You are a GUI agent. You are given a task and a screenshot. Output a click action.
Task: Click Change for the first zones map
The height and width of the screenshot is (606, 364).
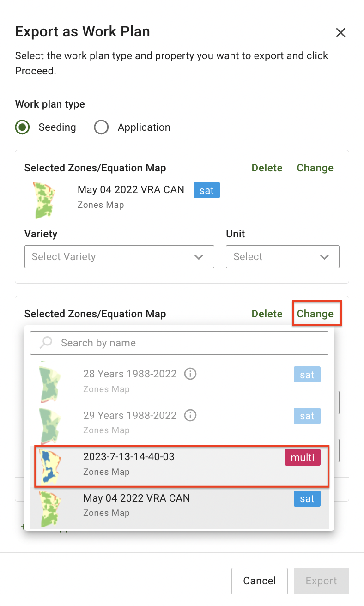coord(315,168)
